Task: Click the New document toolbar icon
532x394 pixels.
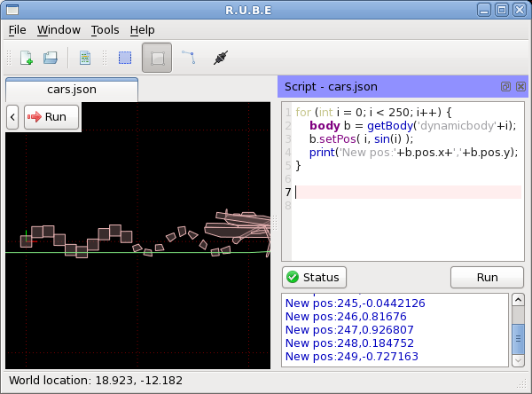Action: (27, 59)
